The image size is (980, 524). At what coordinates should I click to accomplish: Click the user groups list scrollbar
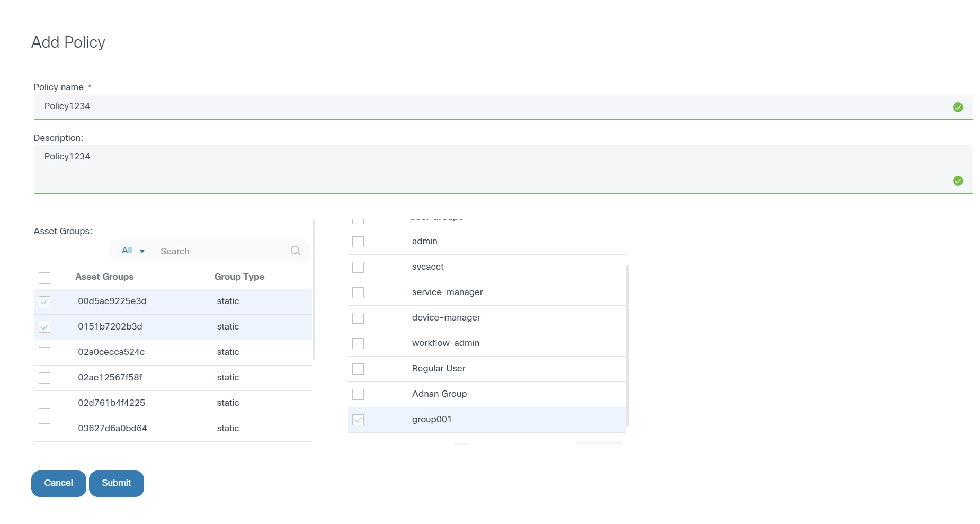point(627,344)
